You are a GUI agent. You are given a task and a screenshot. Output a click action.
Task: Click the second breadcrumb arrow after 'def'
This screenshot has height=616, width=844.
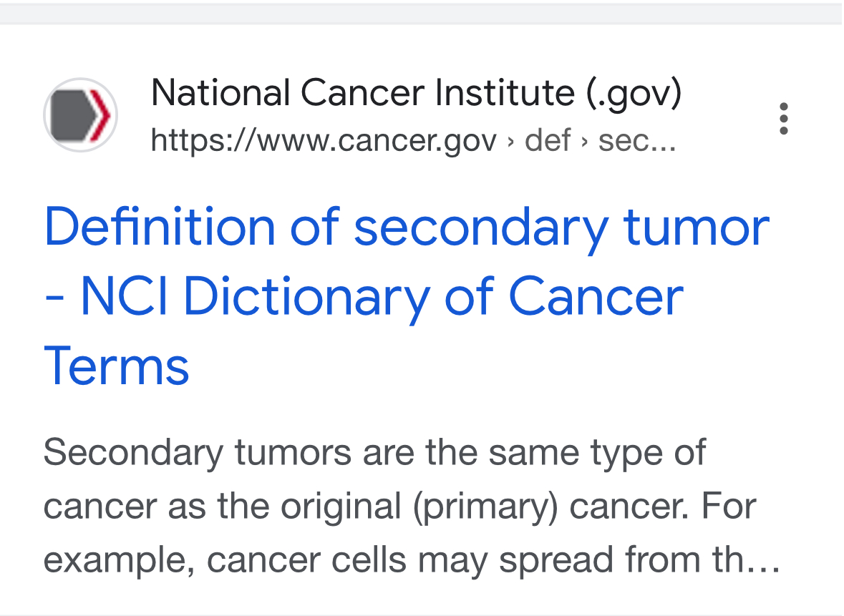point(584,142)
